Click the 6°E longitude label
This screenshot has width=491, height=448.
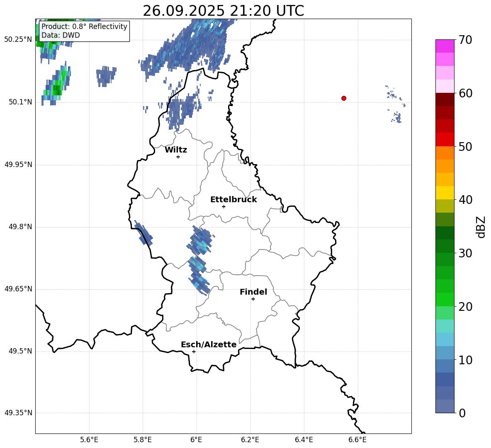[196, 440]
